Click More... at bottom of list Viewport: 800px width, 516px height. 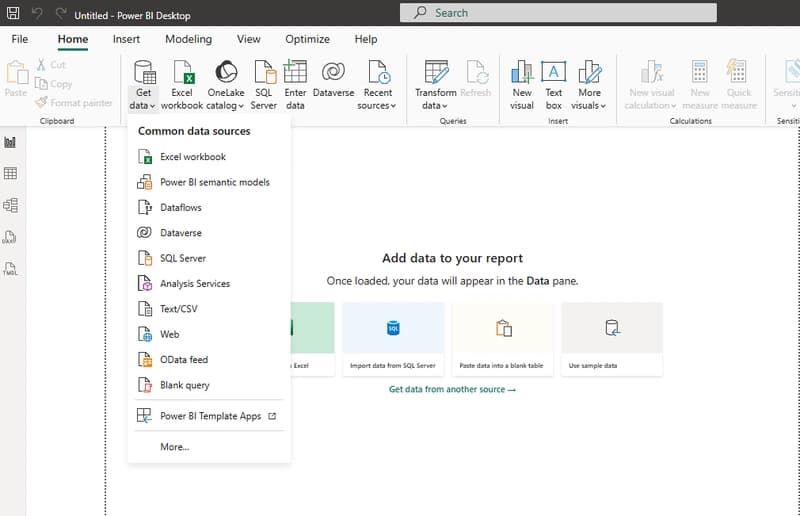click(x=209, y=447)
